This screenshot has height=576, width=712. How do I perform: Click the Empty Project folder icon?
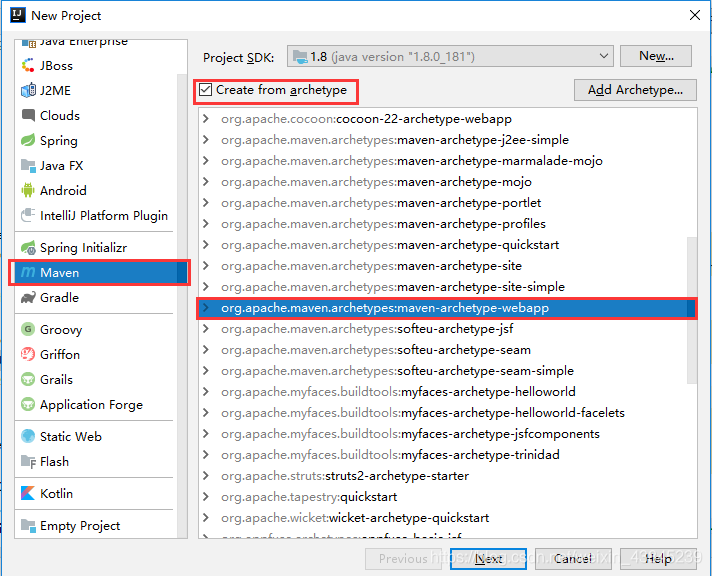pyautogui.click(x=28, y=526)
